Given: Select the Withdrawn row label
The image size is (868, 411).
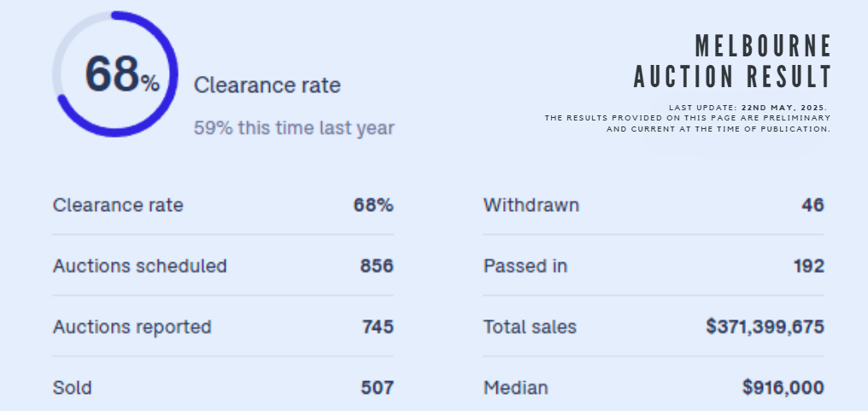Looking at the screenshot, I should click(531, 205).
